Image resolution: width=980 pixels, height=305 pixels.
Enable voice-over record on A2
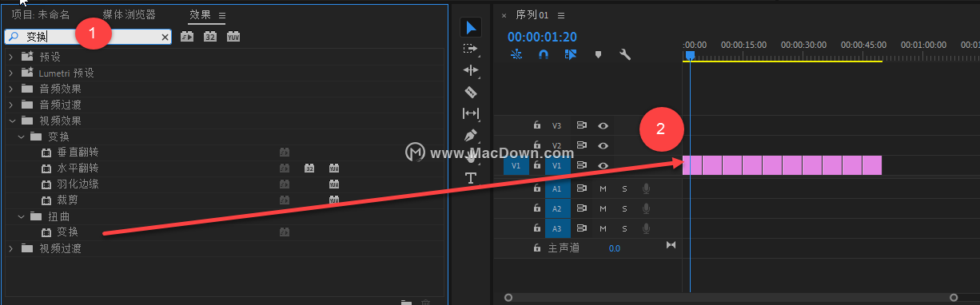[x=646, y=208]
